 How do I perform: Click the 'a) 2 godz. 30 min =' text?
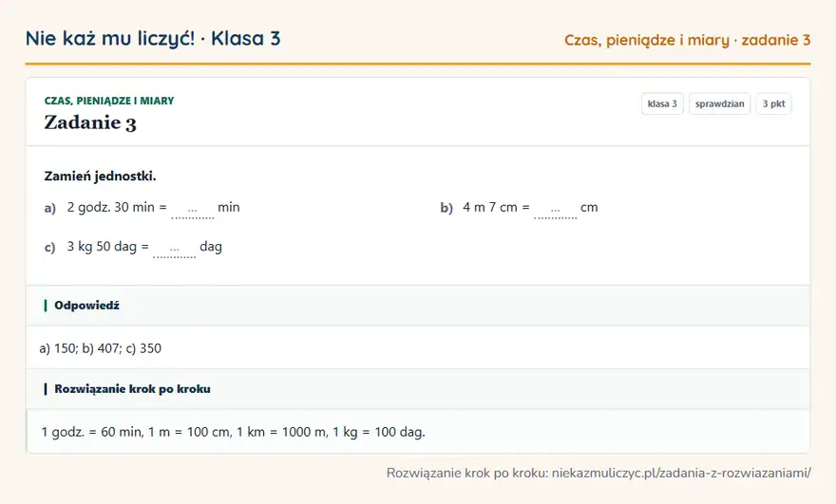pyautogui.click(x=105, y=207)
